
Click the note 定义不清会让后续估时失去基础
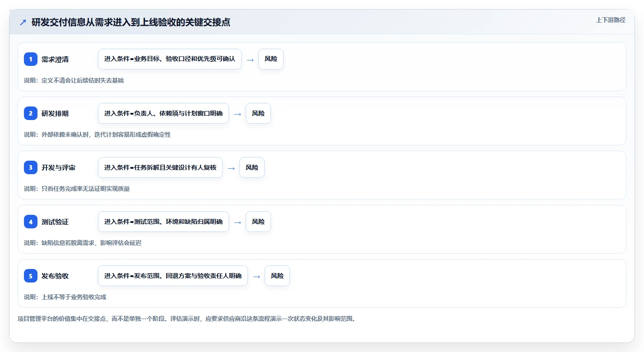(x=74, y=80)
